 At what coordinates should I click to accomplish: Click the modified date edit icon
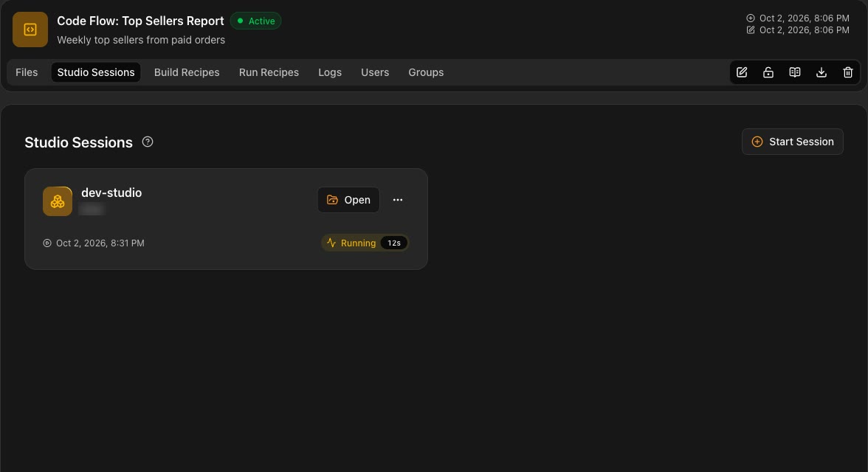(x=751, y=30)
